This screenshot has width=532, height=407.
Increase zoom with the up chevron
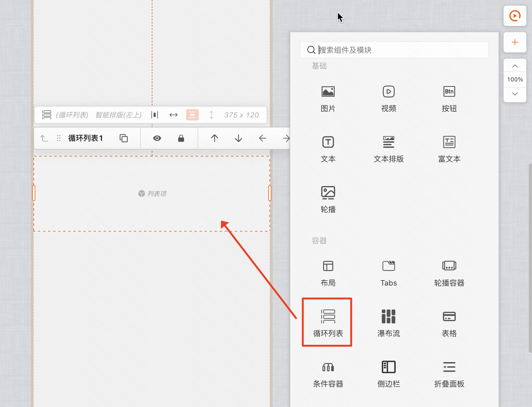point(515,66)
